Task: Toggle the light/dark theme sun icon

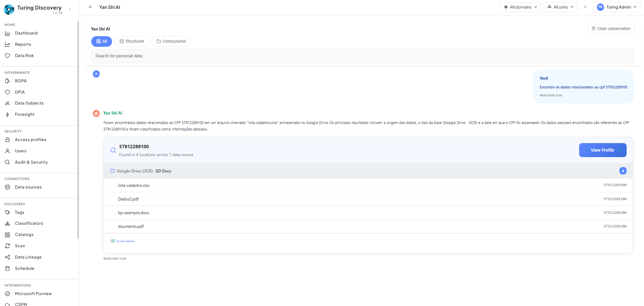Action: 585,7
